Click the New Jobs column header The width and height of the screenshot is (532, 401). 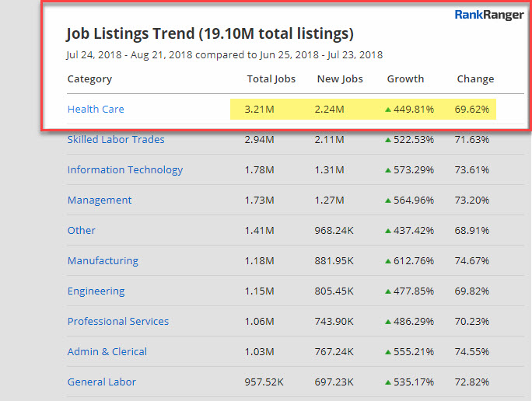point(340,79)
